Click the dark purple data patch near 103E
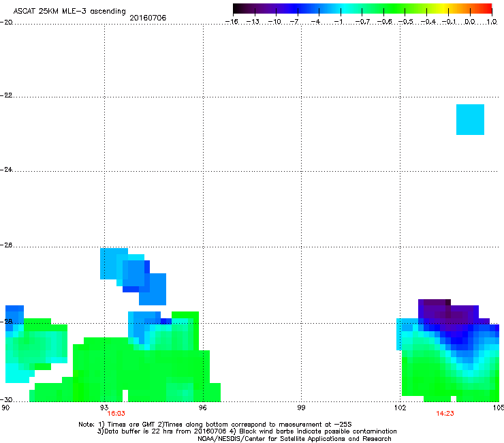Viewport: 504px width, 443px height. (x=448, y=314)
